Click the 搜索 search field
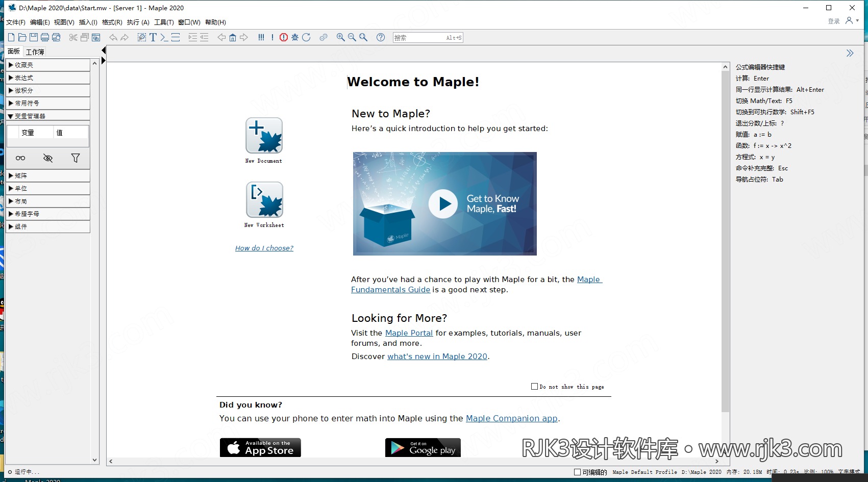 pos(428,38)
